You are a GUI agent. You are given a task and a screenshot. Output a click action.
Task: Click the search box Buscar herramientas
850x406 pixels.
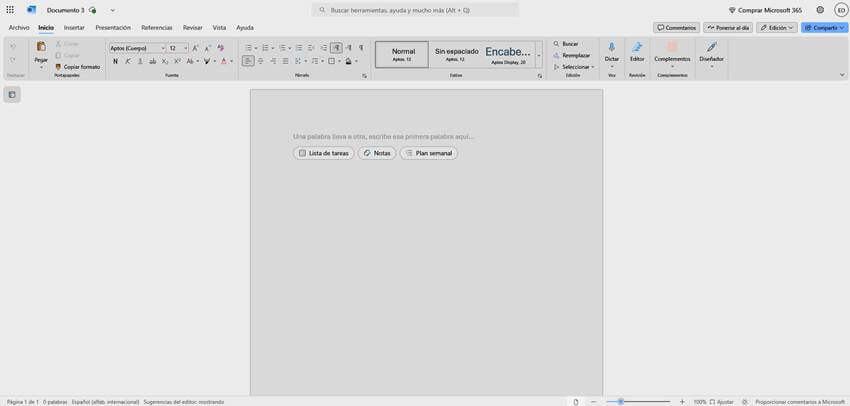(x=415, y=10)
